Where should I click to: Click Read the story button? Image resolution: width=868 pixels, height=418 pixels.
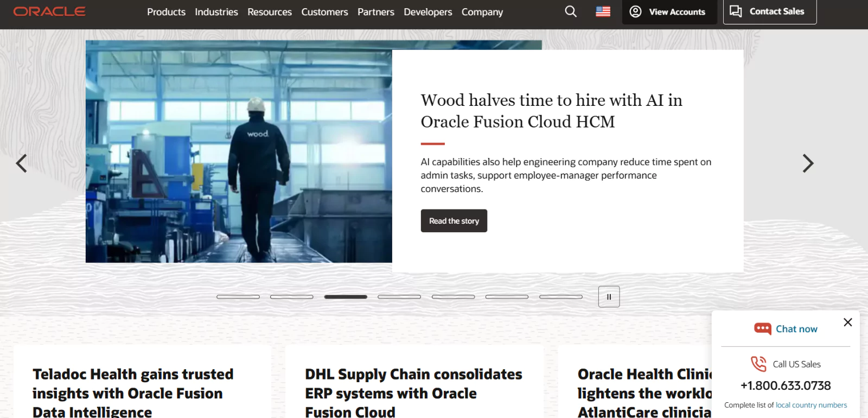pos(454,221)
